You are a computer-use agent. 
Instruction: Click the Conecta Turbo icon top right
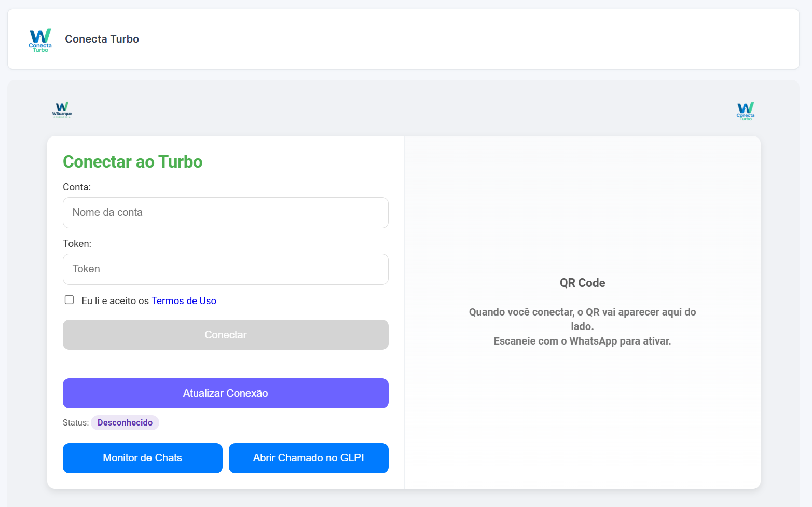click(745, 111)
